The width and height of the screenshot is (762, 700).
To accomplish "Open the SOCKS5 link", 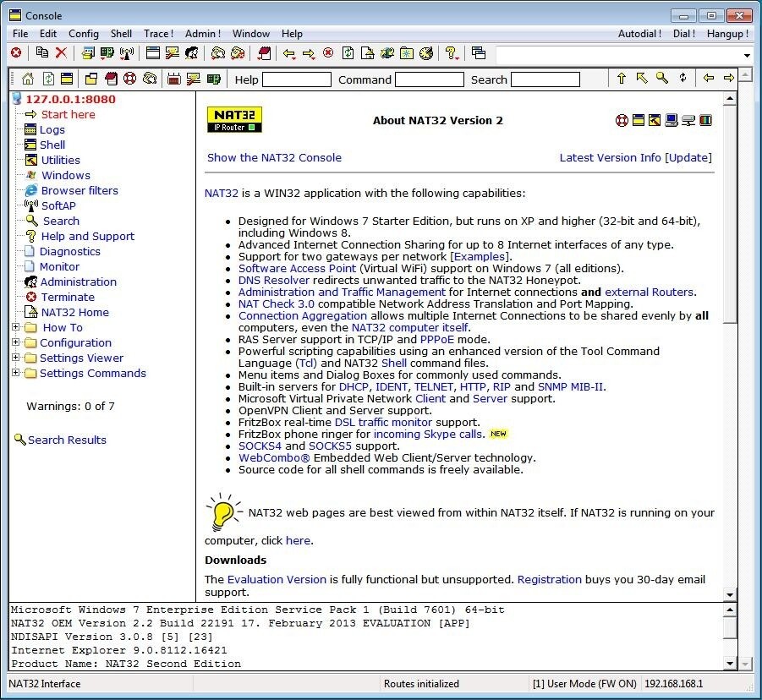I will 330,446.
